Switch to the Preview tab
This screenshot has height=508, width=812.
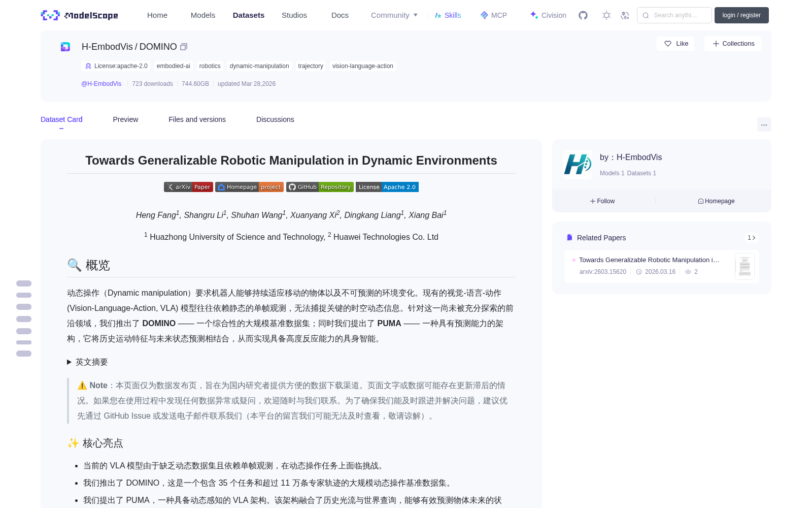tap(125, 119)
